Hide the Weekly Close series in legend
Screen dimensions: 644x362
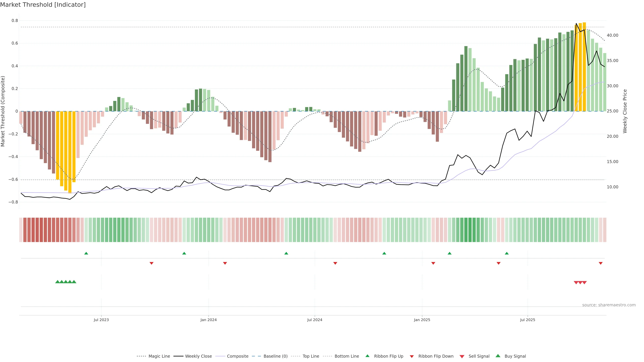point(198,356)
